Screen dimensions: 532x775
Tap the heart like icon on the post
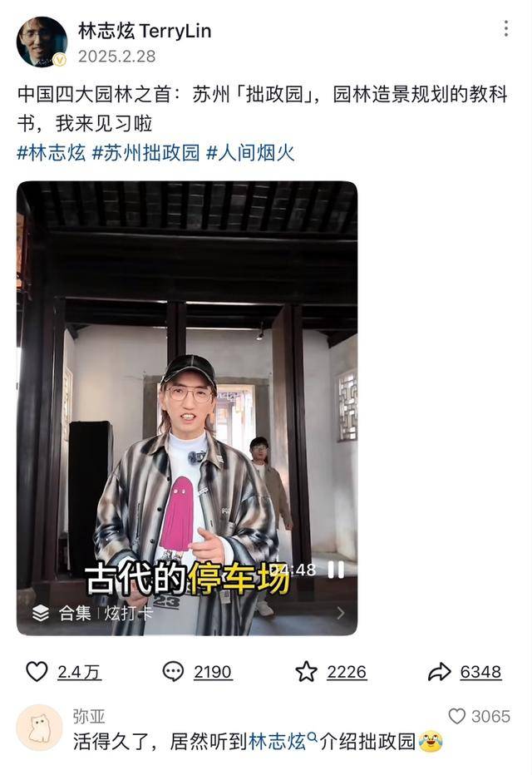point(37,672)
